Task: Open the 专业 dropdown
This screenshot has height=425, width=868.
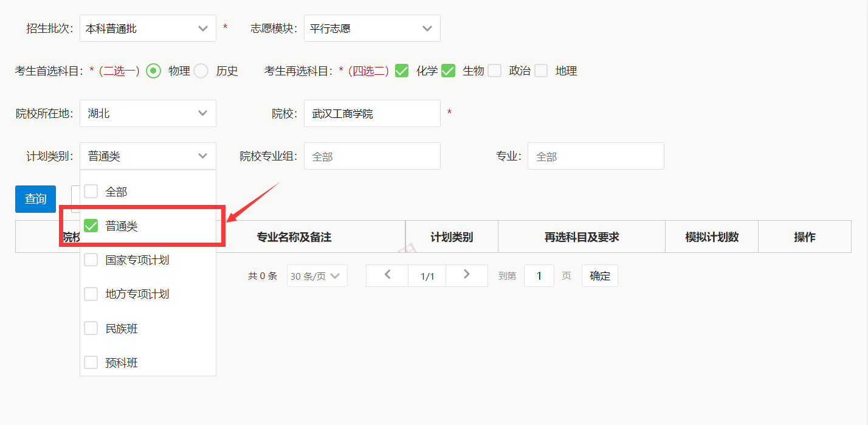Action: [595, 156]
